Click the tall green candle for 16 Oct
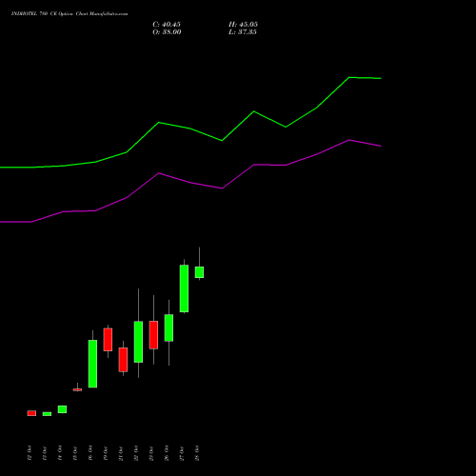This screenshot has width=476, height=476. coord(92,364)
